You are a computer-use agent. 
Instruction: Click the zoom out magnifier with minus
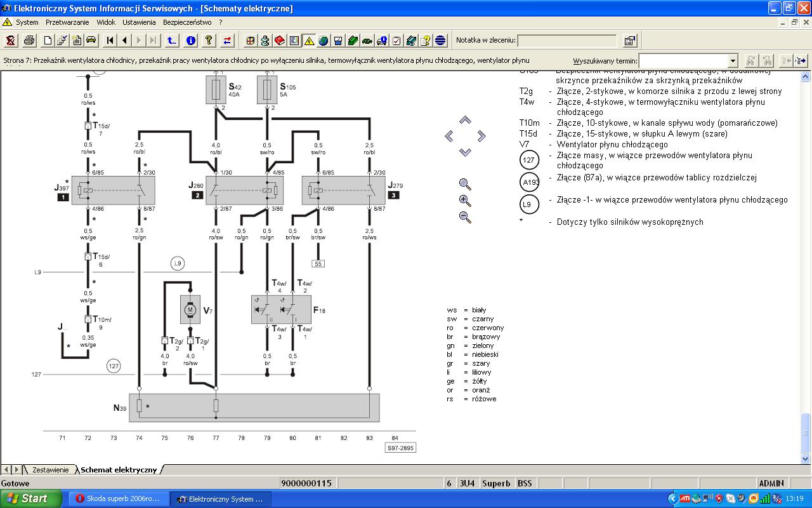pyautogui.click(x=465, y=217)
